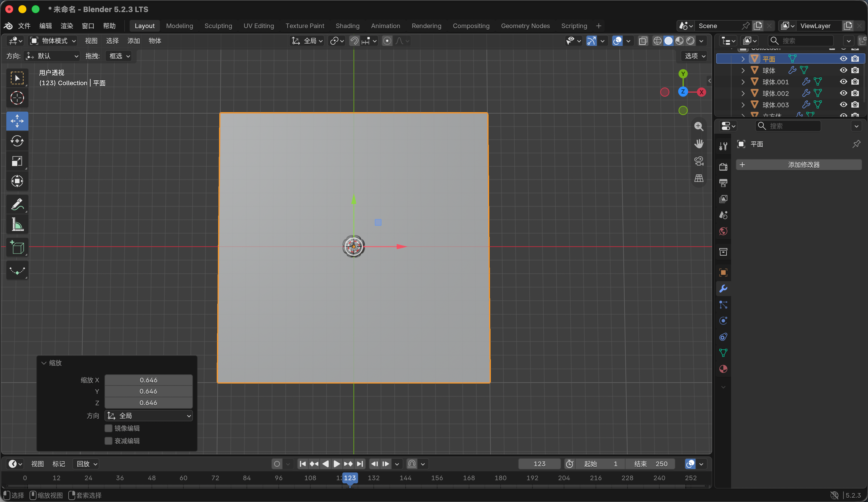Image resolution: width=868 pixels, height=502 pixels.
Task: Collapse the 缩放 operator panel
Action: click(44, 363)
